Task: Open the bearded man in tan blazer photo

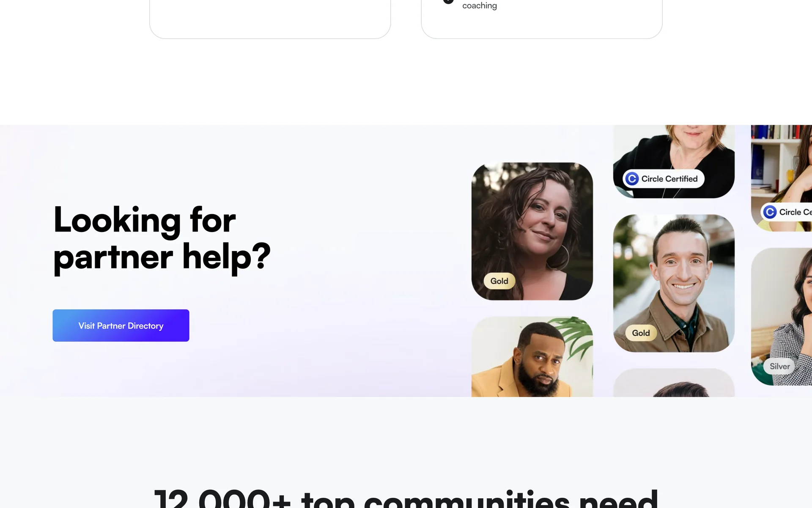Action: tap(532, 356)
